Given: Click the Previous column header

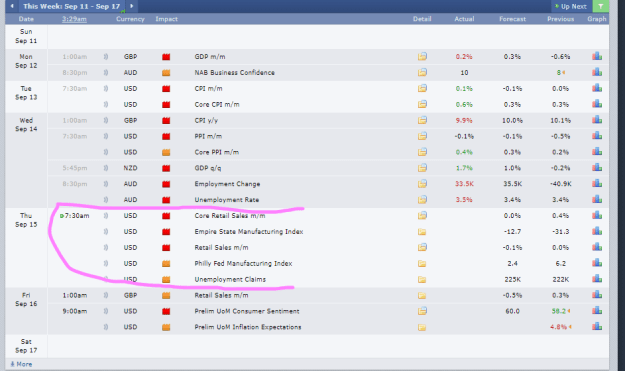Looking at the screenshot, I should click(x=560, y=19).
